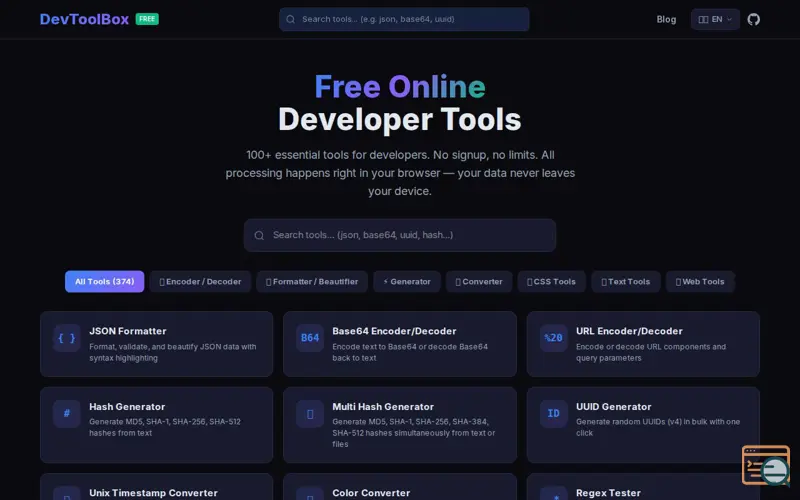Click the magnifier icon in main search box
The height and width of the screenshot is (500, 800).
pyautogui.click(x=259, y=235)
